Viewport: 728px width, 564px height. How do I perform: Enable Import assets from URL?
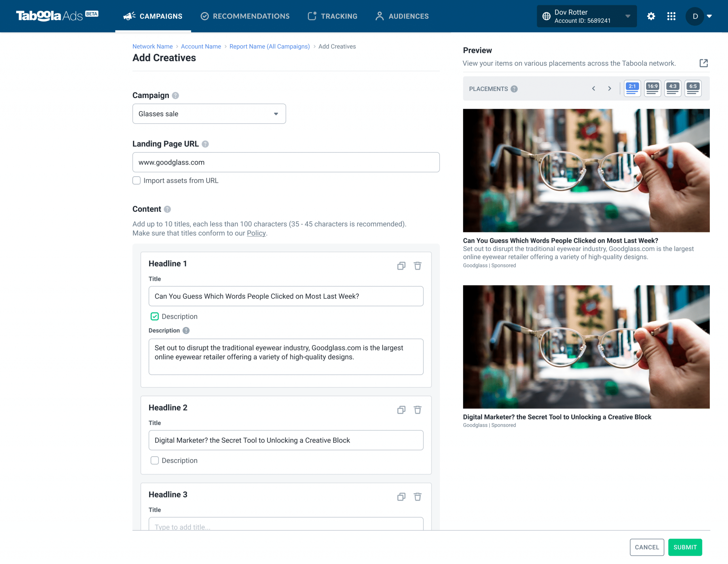click(136, 180)
